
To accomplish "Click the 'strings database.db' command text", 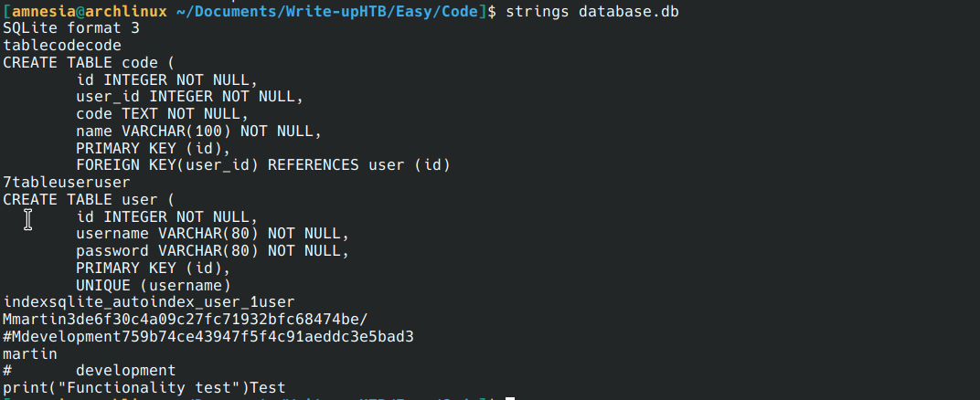I will (591, 10).
